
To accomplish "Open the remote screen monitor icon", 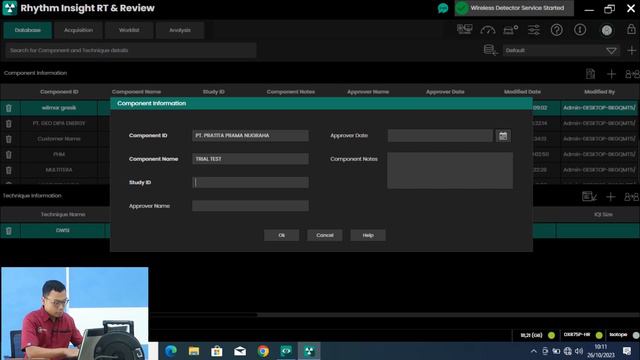I will point(464,29).
